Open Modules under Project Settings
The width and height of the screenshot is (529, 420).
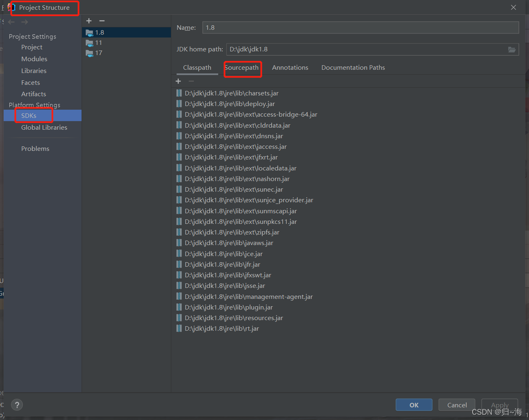34,59
